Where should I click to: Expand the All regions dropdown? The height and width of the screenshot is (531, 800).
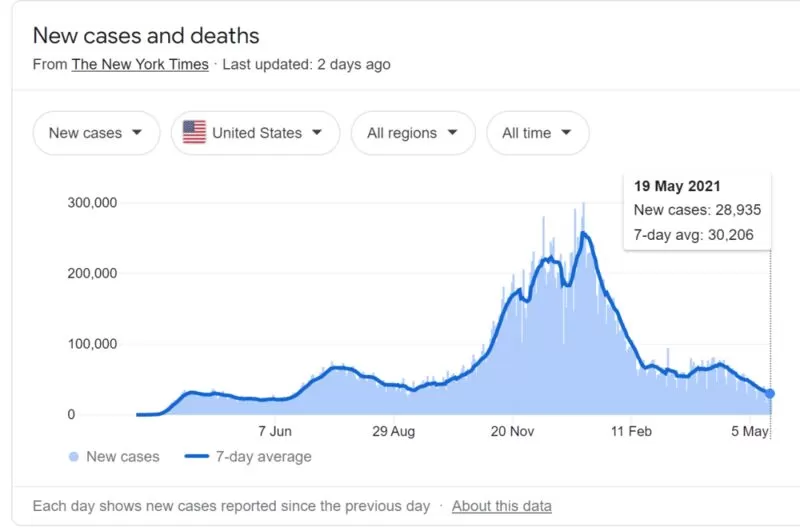click(x=413, y=133)
